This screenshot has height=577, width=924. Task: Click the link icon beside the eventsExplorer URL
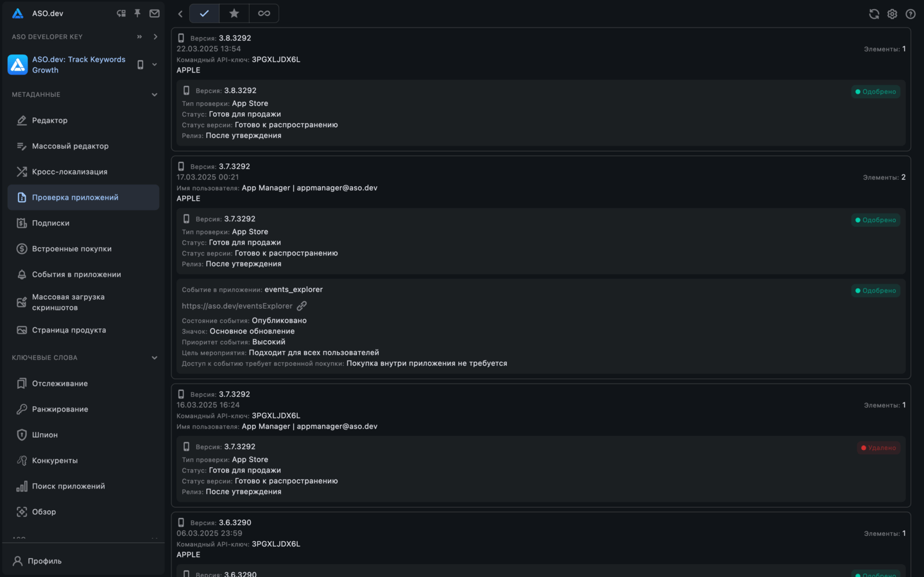(x=302, y=306)
